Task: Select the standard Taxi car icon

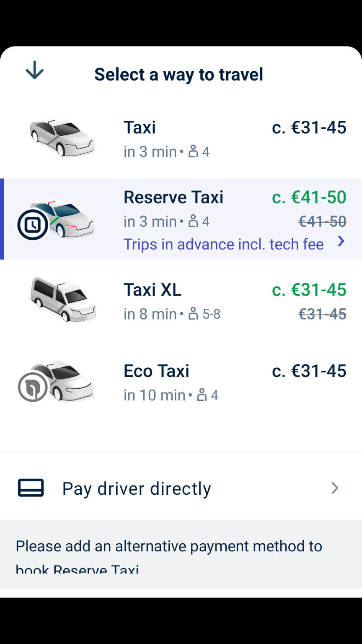Action: click(62, 138)
